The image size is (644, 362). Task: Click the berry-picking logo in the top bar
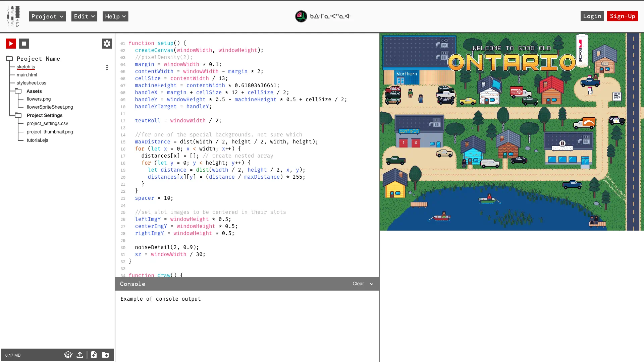[x=301, y=16]
